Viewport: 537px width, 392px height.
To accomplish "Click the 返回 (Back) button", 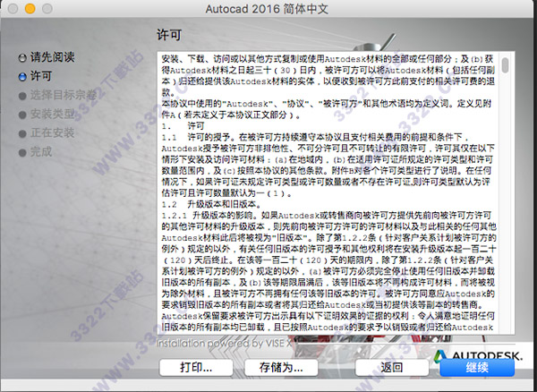I will click(392, 368).
